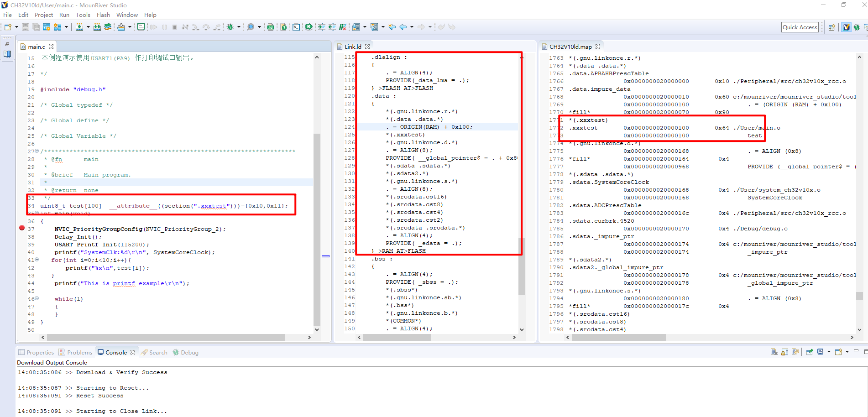Click the New file toolbar icon
868x417 pixels.
click(8, 27)
